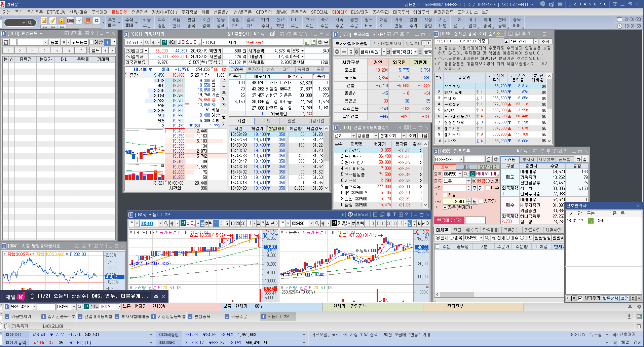Click gear icon in 투자자별매매동향 toolbar
Screen dimensions: 644x347
pos(337,52)
